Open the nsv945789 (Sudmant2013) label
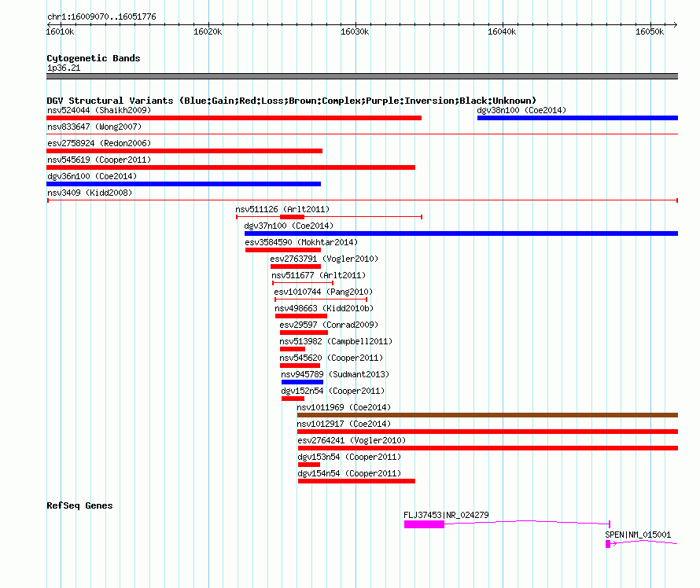This screenshot has width=700, height=588. tap(335, 374)
